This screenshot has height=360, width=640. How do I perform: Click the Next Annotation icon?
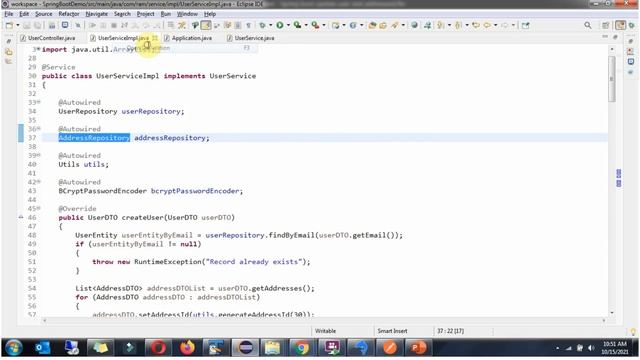[x=440, y=25]
